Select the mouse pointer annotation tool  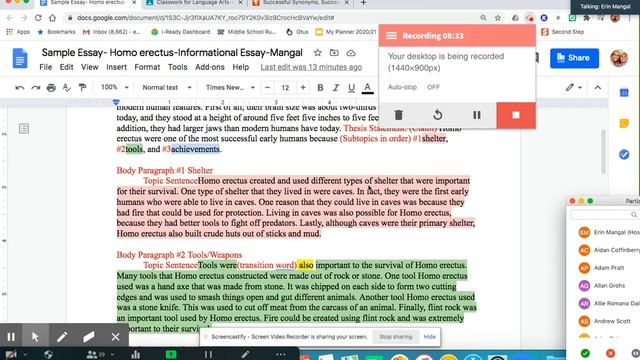tap(35, 337)
